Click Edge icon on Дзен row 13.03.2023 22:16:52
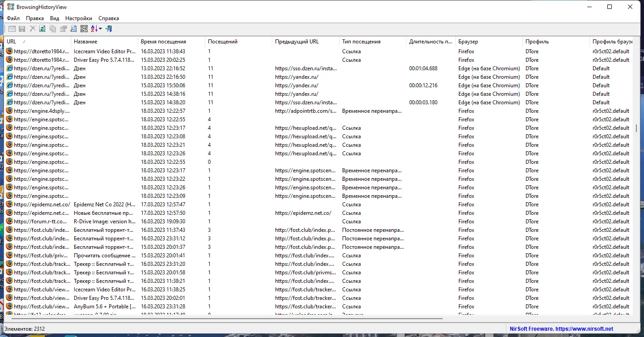Viewport: 644px width, 337px height. [x=9, y=68]
